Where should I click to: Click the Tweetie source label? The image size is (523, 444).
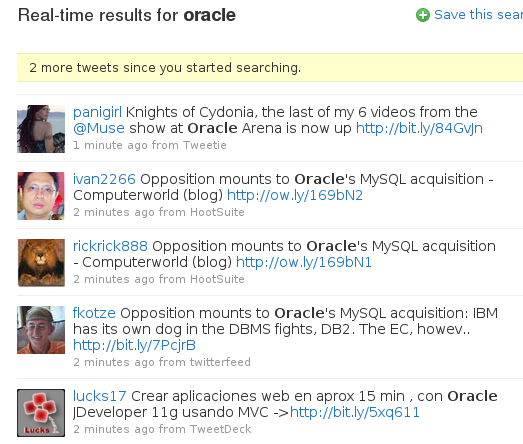pyautogui.click(x=205, y=145)
